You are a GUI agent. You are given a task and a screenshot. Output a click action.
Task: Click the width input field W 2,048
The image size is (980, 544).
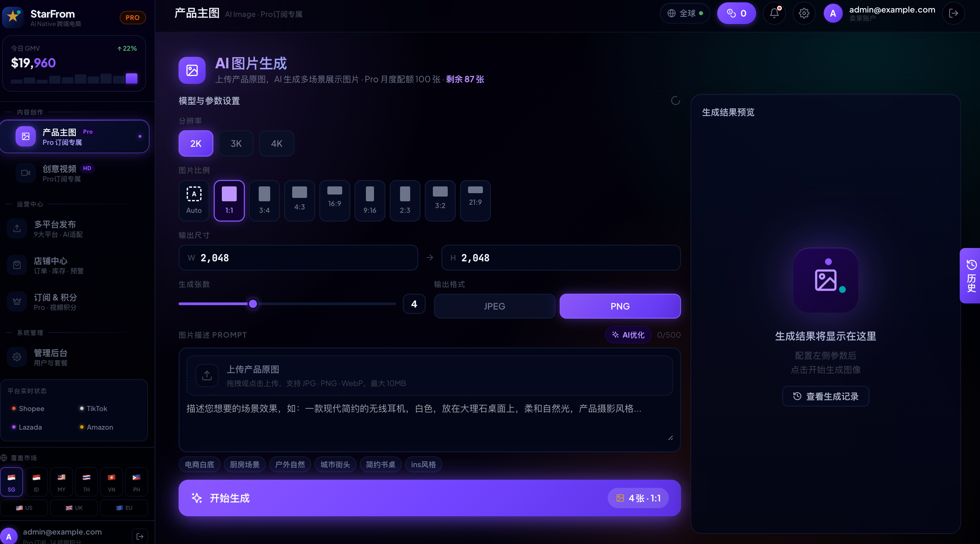click(x=298, y=258)
